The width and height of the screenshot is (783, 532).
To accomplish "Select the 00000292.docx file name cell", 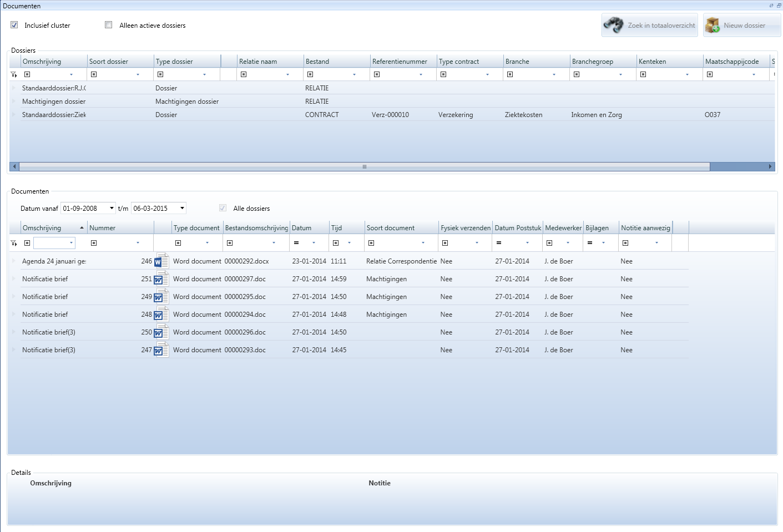I will [246, 261].
